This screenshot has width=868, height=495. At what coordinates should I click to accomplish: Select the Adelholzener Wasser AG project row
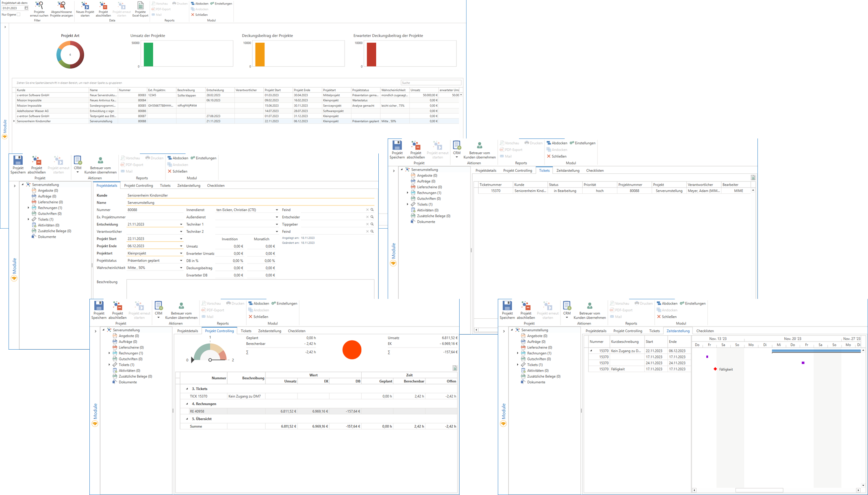click(33, 111)
